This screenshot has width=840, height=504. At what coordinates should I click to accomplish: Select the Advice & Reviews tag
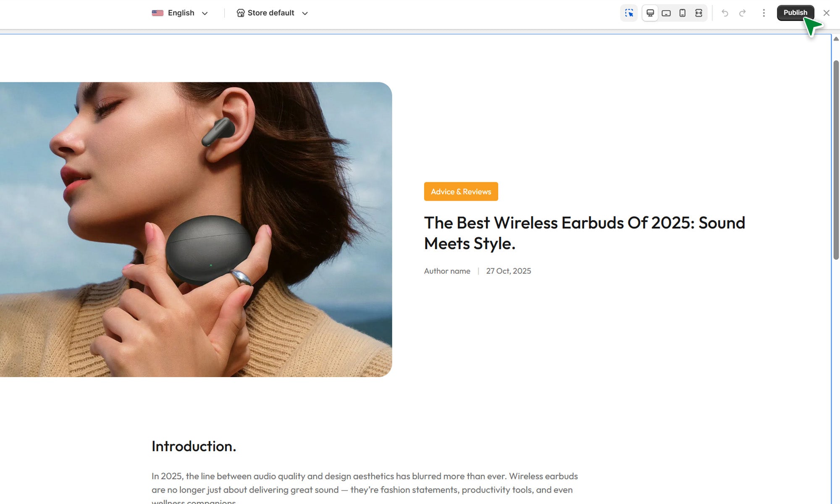(461, 192)
